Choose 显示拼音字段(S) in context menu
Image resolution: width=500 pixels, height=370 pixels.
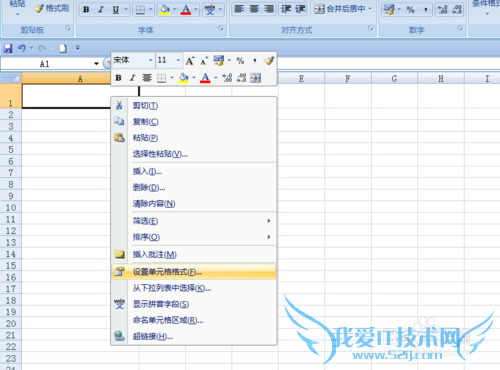click(x=194, y=304)
